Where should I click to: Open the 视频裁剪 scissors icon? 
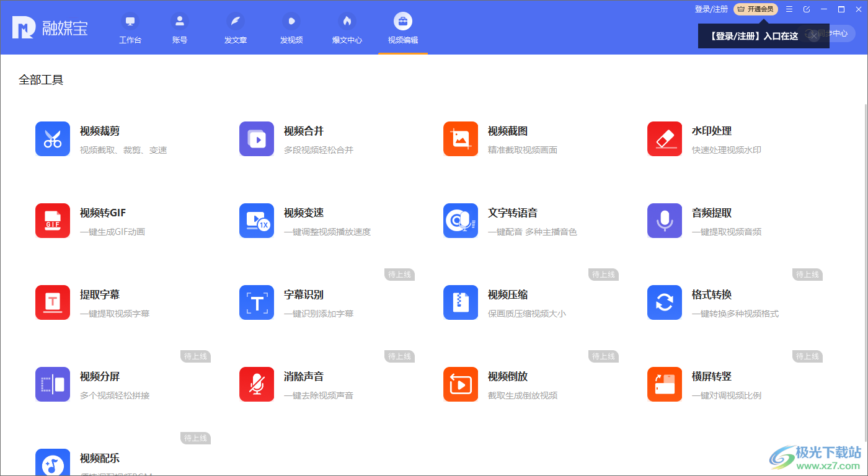(x=53, y=139)
